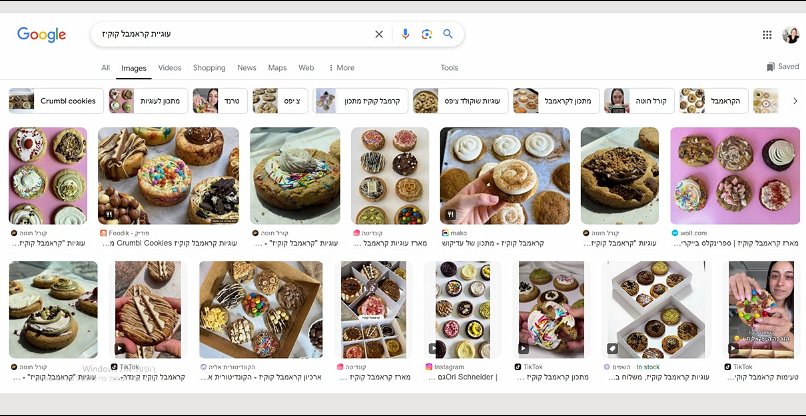Clear the search box with the X icon
The image size is (806, 416).
click(x=379, y=34)
